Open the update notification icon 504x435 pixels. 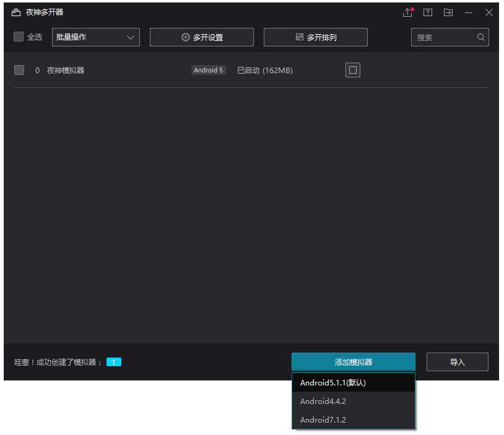pos(407,12)
